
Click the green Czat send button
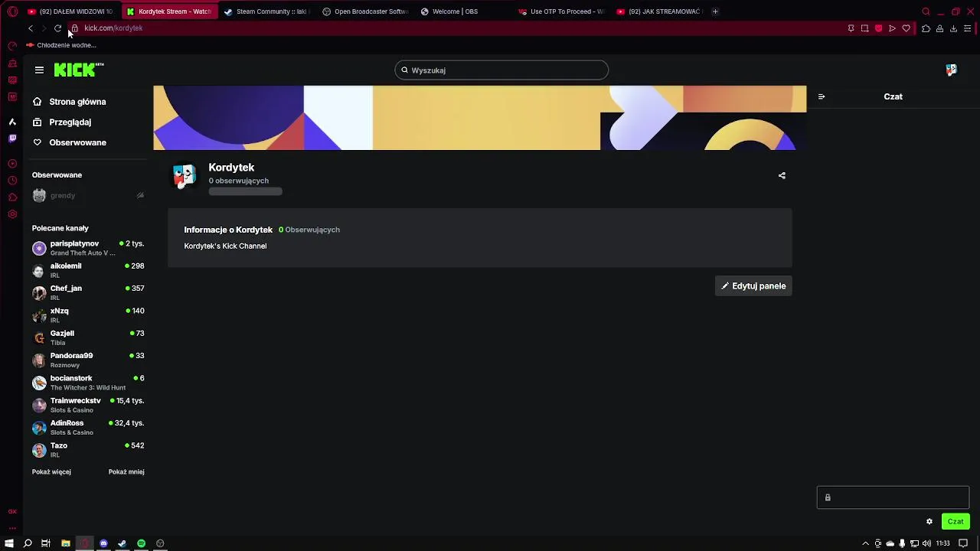[x=955, y=521]
